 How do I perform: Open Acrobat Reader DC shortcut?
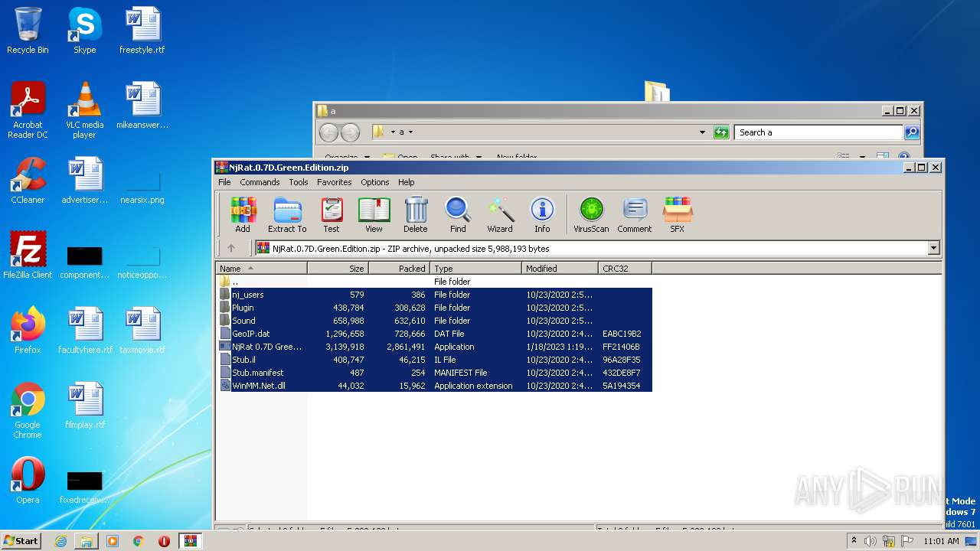coord(28,110)
